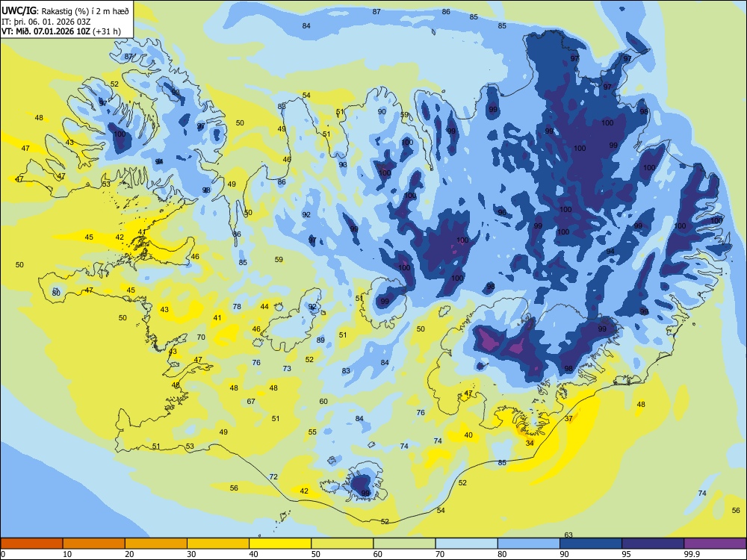This screenshot has height=560, width=747.
Task: Select the map humidity value '37'
Action: pos(568,419)
